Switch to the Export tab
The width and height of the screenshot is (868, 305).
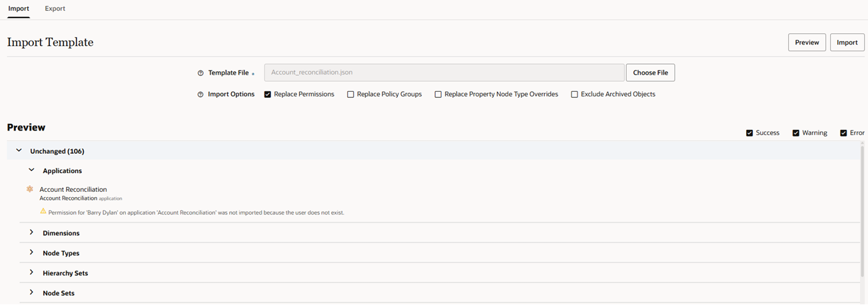[55, 9]
